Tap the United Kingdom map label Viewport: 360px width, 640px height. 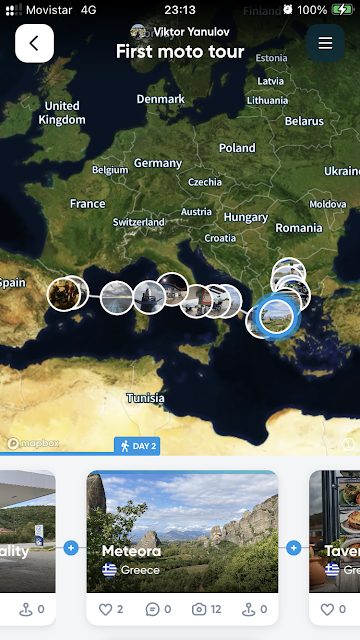coord(62,113)
